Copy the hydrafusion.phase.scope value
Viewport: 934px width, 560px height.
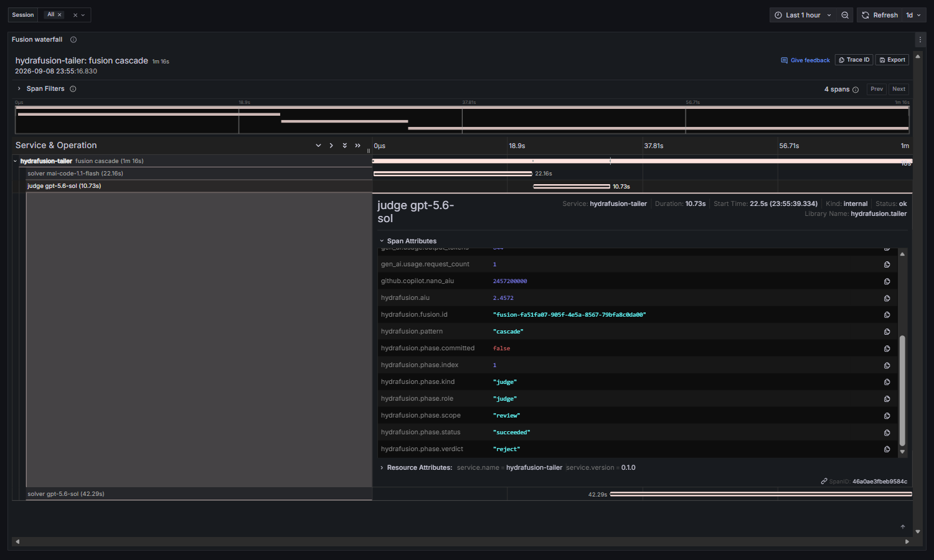tap(887, 416)
